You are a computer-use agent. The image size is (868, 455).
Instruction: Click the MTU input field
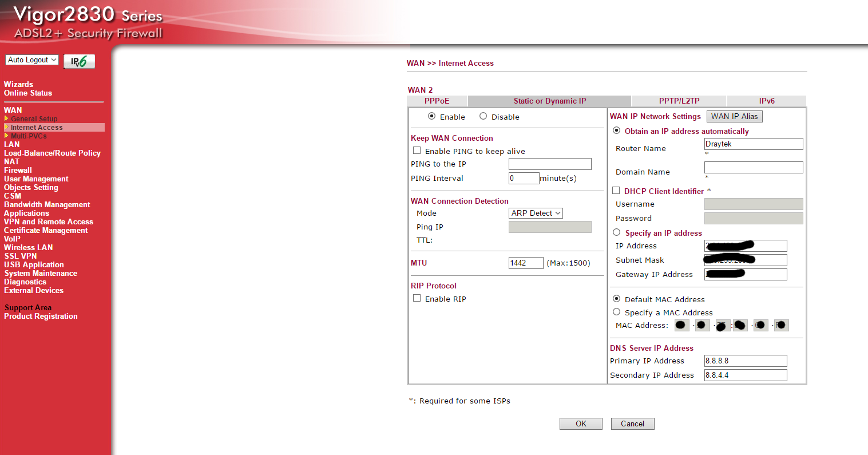(526, 263)
